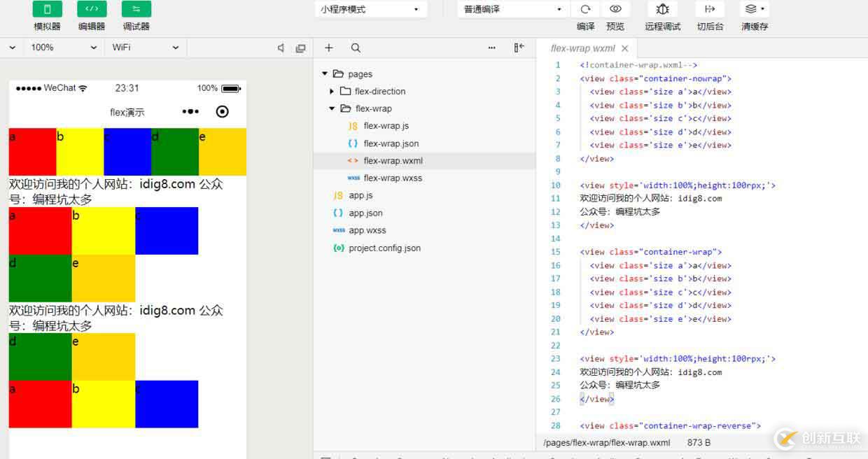Select flex-wrap.wxml in file tree
This screenshot has width=868, height=459.
point(424,160)
